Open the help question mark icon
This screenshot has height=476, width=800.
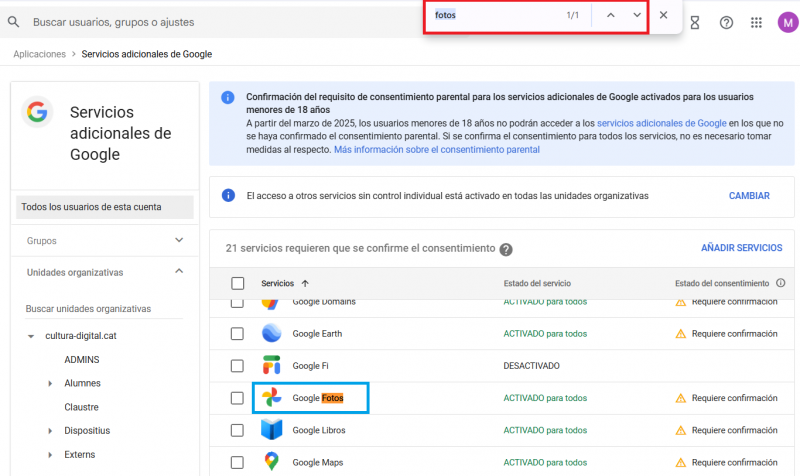726,22
